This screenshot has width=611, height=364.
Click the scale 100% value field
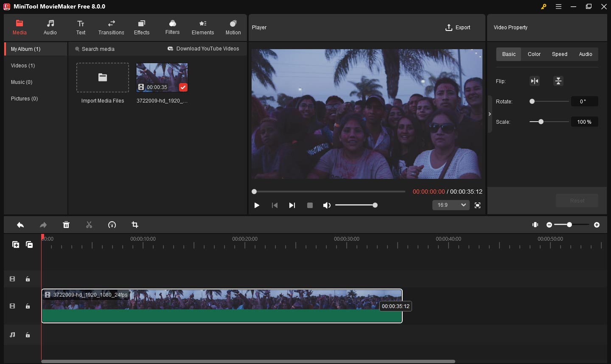[x=584, y=122]
